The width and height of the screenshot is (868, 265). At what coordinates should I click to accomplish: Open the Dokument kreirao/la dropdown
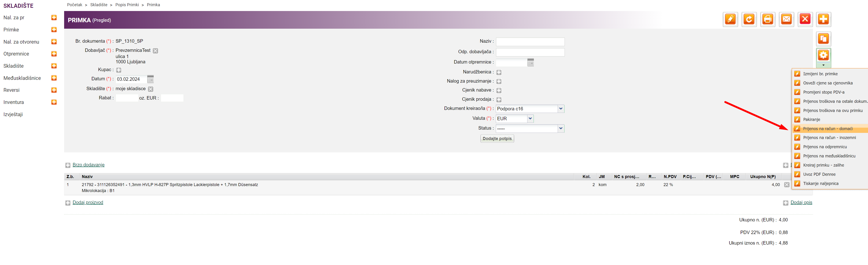pyautogui.click(x=560, y=109)
